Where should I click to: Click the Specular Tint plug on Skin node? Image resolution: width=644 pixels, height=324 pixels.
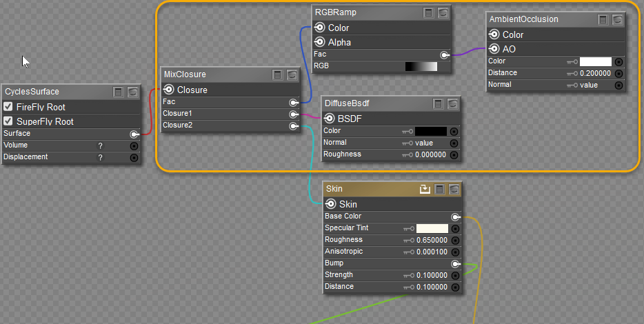coord(455,229)
